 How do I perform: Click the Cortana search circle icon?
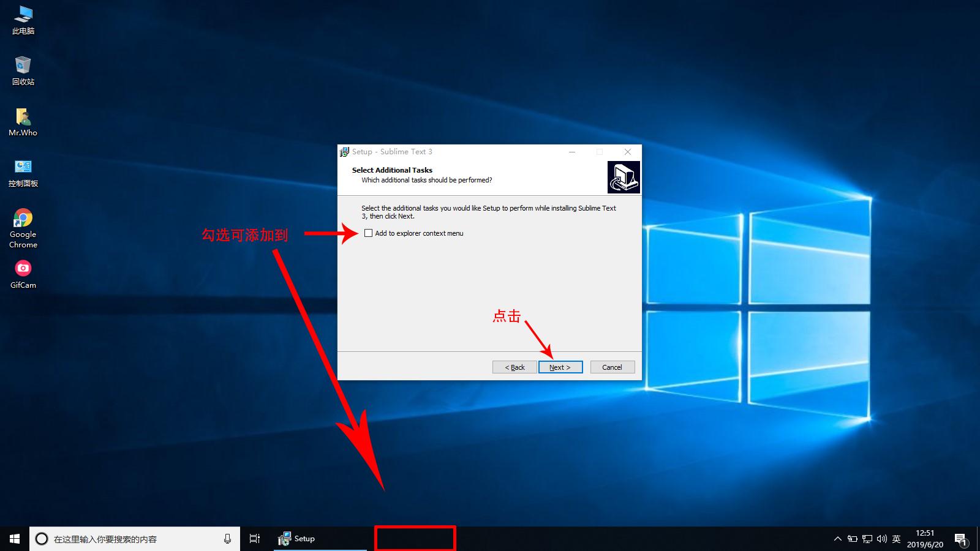[42, 539]
